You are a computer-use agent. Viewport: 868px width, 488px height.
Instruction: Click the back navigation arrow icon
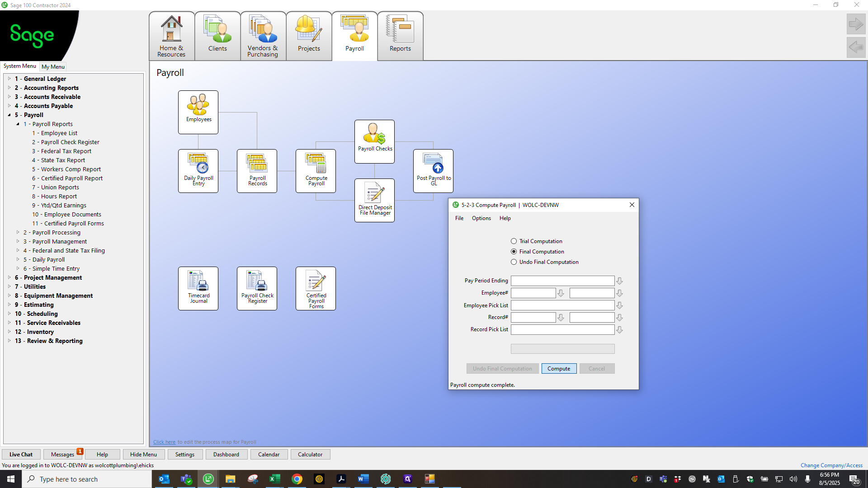click(x=856, y=47)
